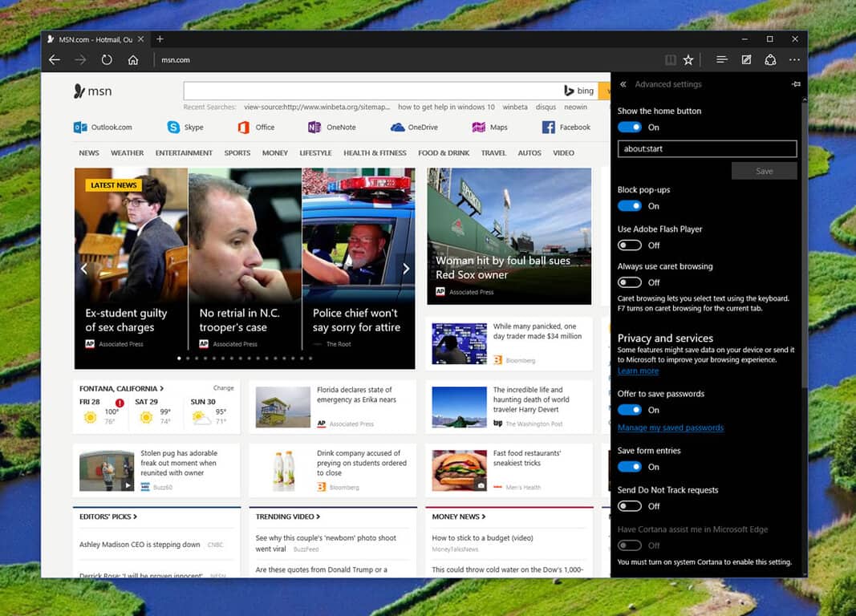
Task: Enable Use Adobe Flash Player switch
Action: click(x=630, y=245)
